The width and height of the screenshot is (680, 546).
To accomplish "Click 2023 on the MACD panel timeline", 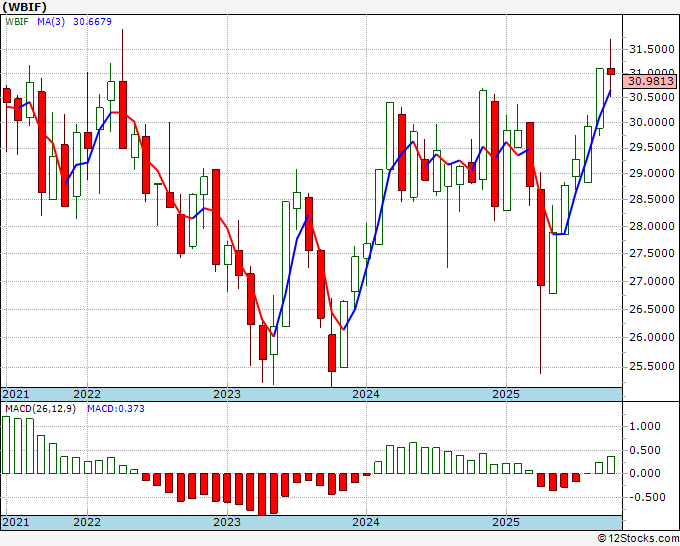I will click(x=227, y=522).
